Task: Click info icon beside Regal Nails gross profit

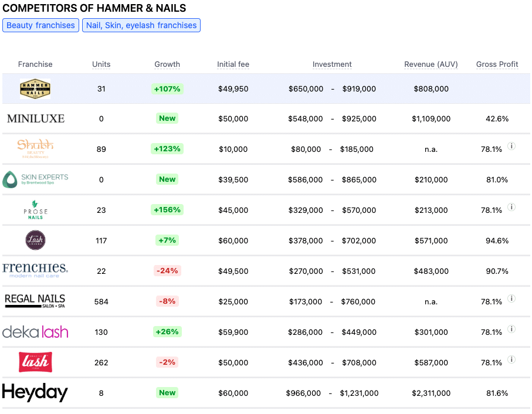Action: 511,298
